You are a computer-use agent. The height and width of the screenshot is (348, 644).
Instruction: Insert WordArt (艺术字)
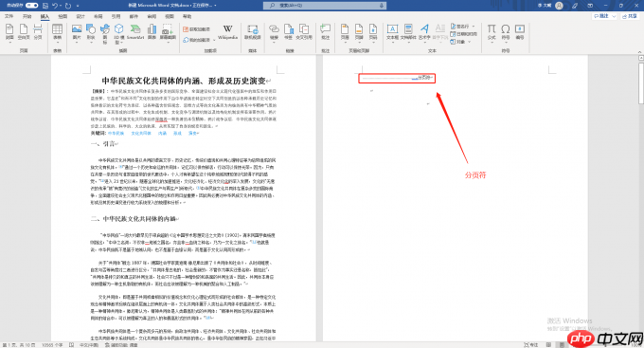(x=424, y=33)
